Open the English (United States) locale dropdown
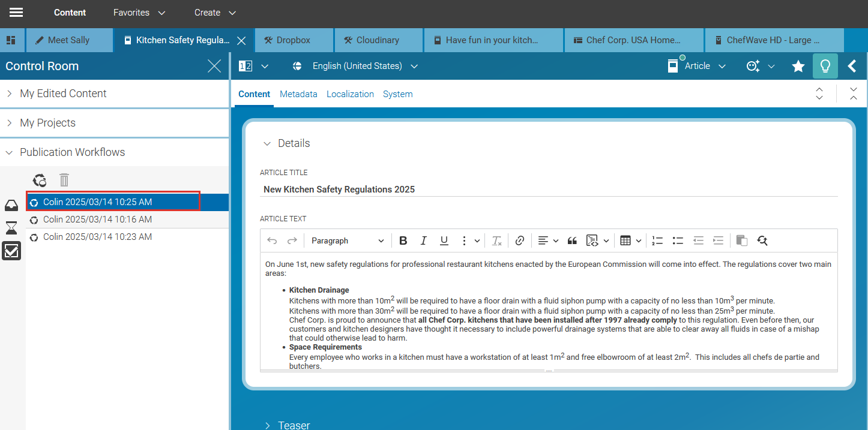 pos(356,66)
